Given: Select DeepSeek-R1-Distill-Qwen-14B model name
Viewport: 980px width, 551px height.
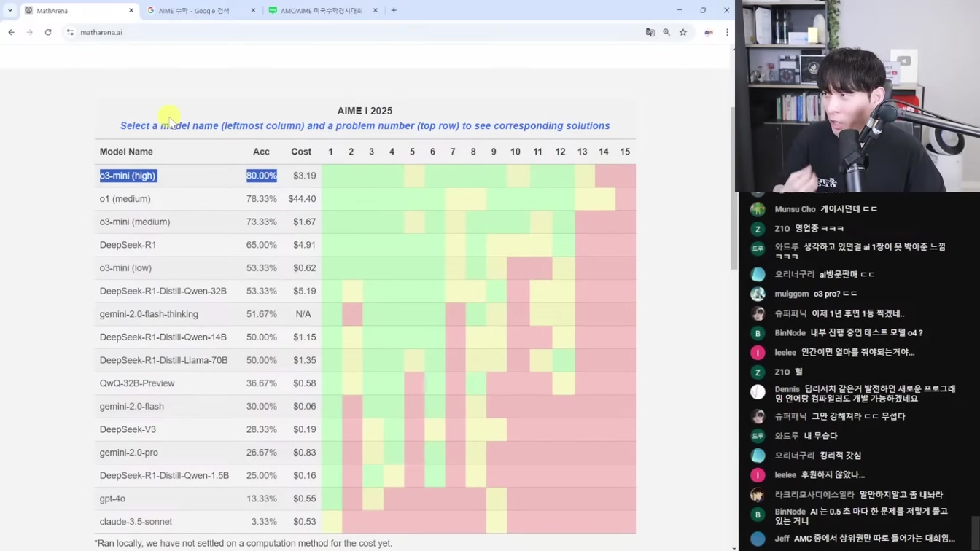Looking at the screenshot, I should (x=163, y=337).
